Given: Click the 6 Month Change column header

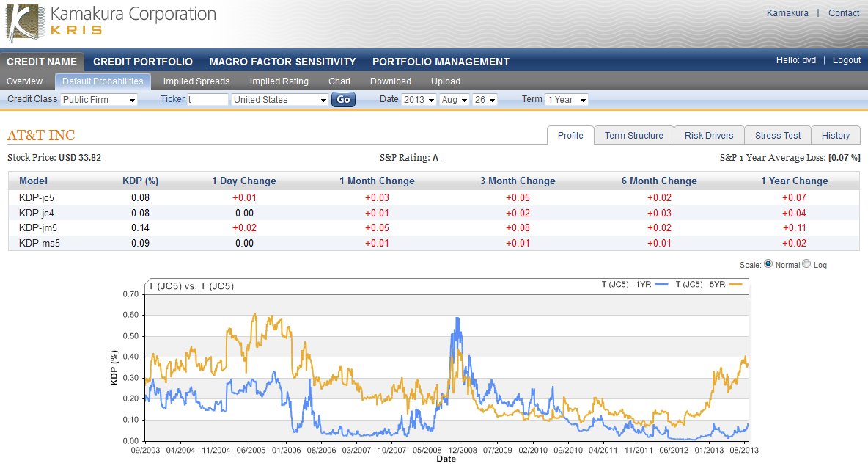Looking at the screenshot, I should [659, 181].
